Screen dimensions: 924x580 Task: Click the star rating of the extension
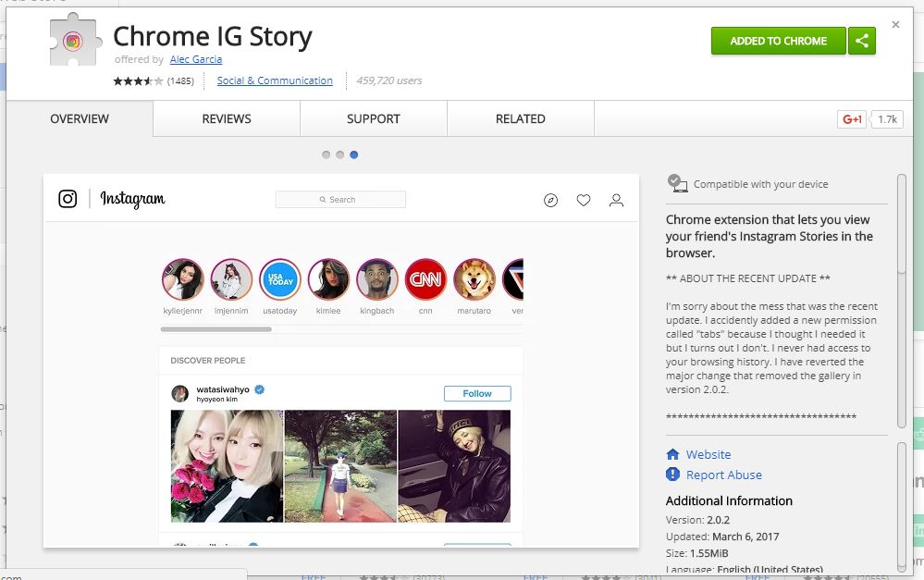tap(138, 80)
